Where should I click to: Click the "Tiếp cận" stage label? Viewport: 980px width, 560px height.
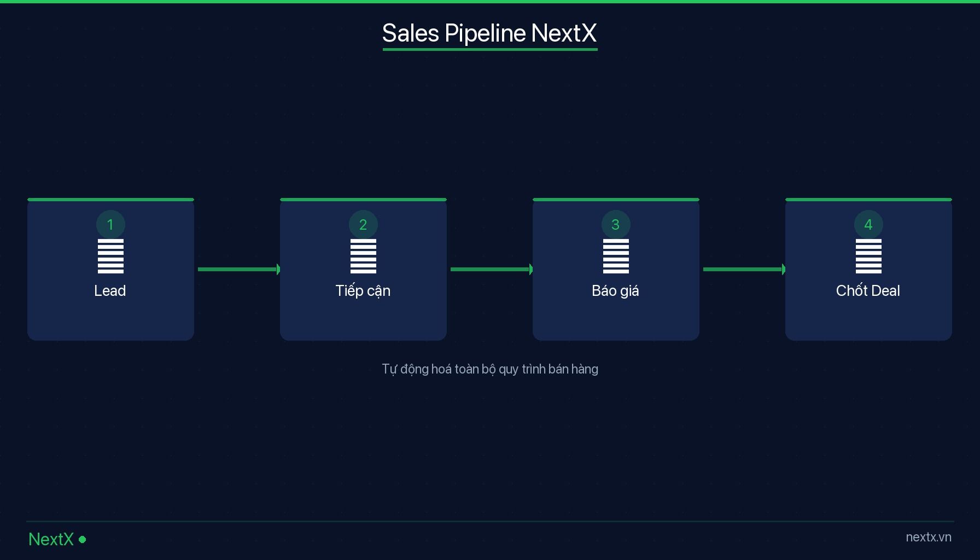coord(363,290)
